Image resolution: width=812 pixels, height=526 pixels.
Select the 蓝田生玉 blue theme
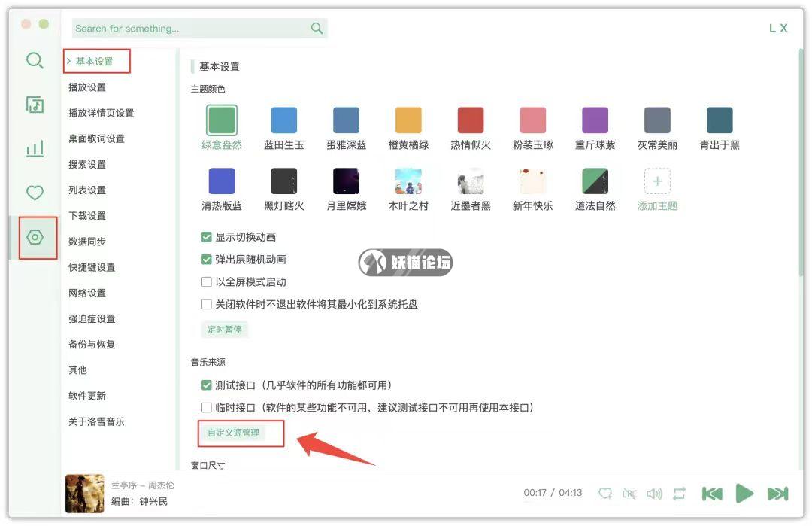tap(283, 120)
